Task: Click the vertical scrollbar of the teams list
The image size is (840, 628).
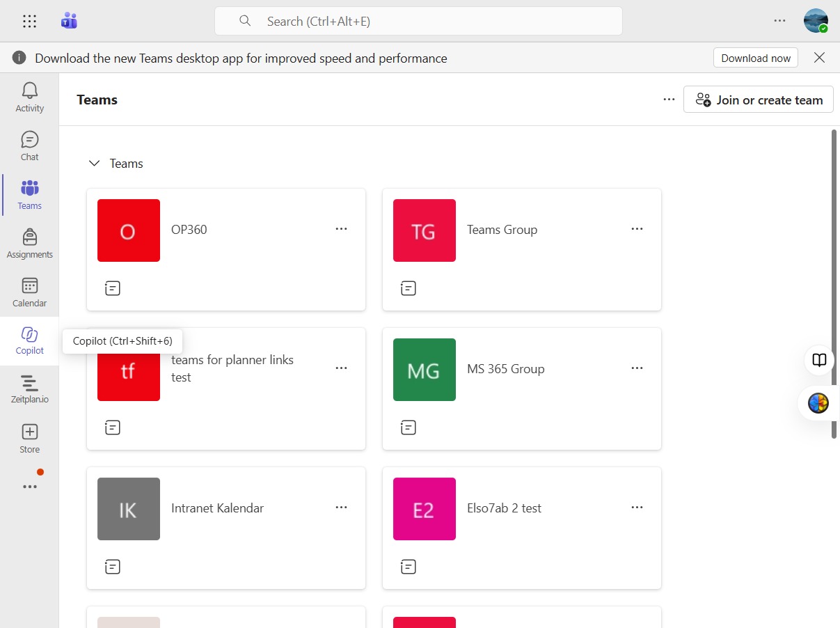Action: click(x=834, y=284)
